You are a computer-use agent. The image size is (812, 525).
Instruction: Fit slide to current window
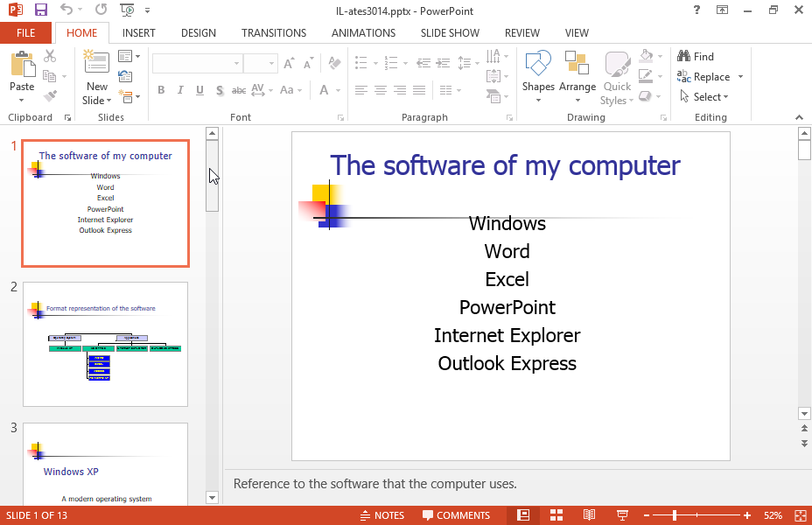click(x=800, y=515)
